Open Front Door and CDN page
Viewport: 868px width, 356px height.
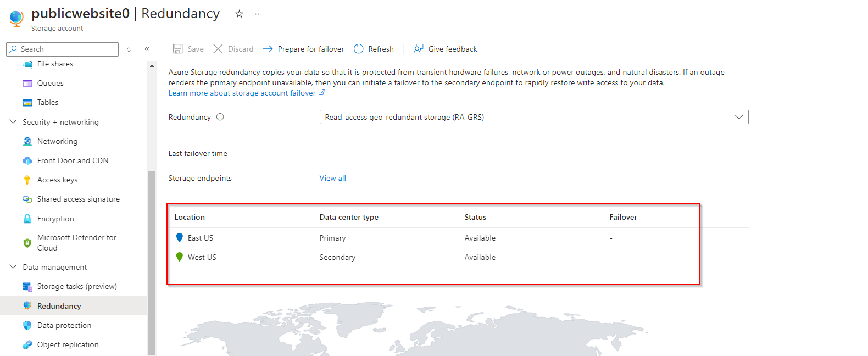pos(73,160)
